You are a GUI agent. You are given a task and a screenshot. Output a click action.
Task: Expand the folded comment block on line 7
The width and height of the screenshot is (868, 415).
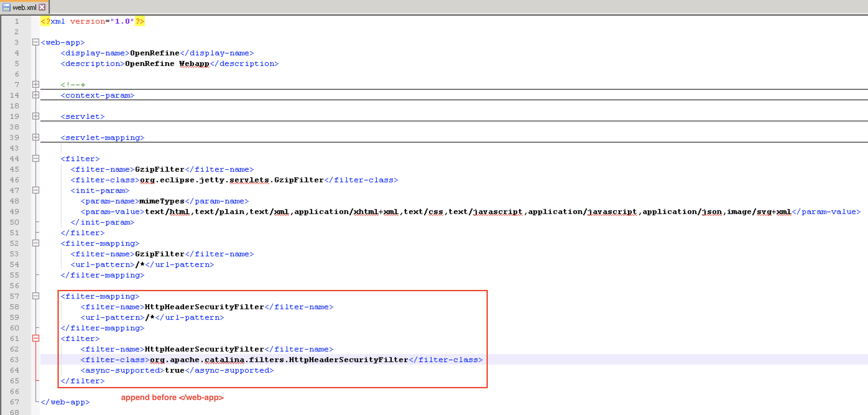pos(35,84)
